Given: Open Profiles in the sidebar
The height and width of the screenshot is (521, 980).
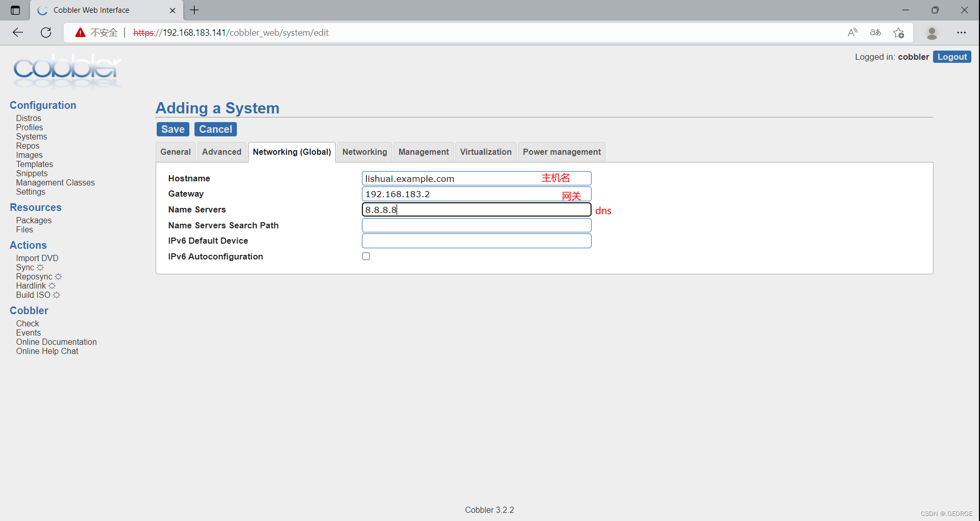Looking at the screenshot, I should [x=30, y=128].
